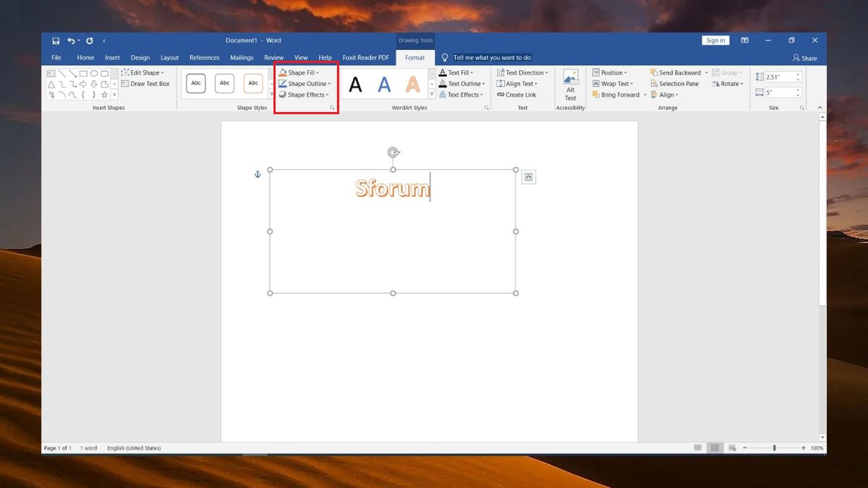Open the Foxit Reader PDF tab
This screenshot has width=868, height=488.
365,58
